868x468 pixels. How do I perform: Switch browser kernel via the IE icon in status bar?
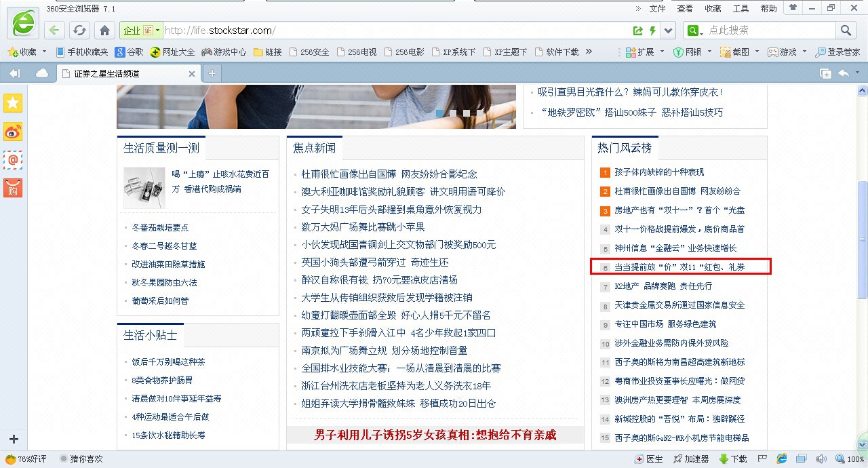click(x=783, y=459)
